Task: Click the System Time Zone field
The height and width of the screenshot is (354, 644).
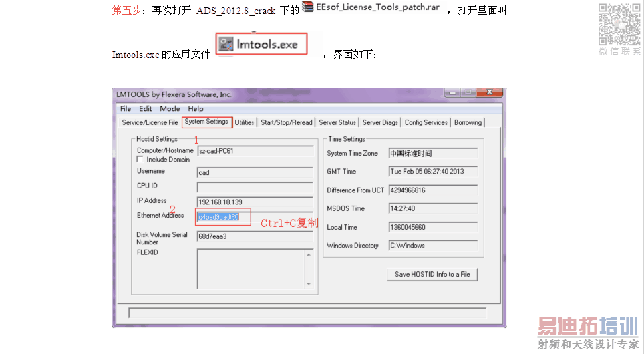Action: coord(433,153)
